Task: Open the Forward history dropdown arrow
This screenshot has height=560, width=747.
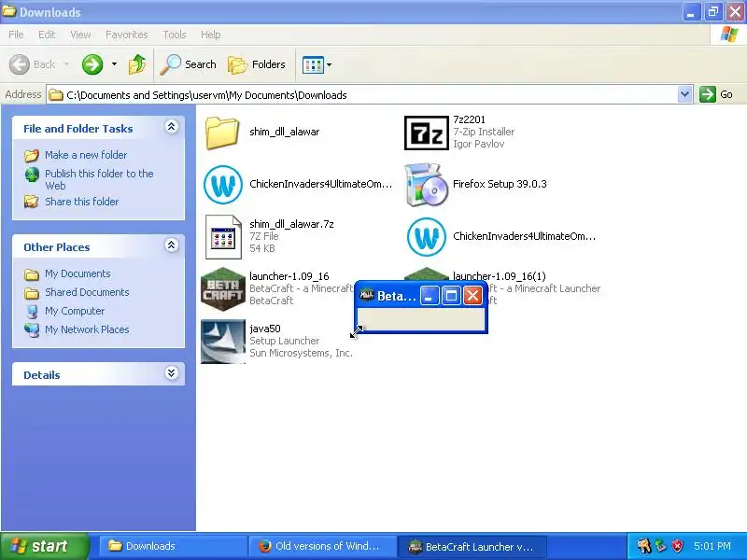Action: pyautogui.click(x=114, y=63)
